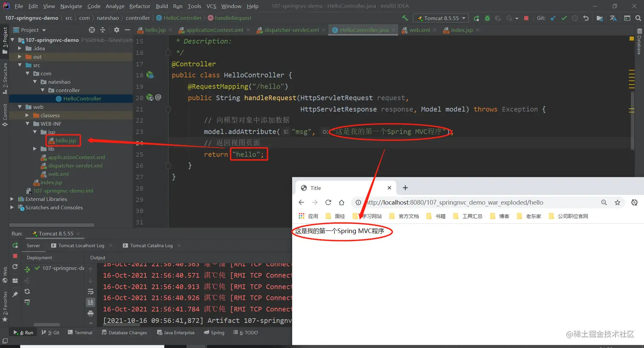This screenshot has height=348, width=644.
Task: Click the browser reload button
Action: (x=328, y=203)
